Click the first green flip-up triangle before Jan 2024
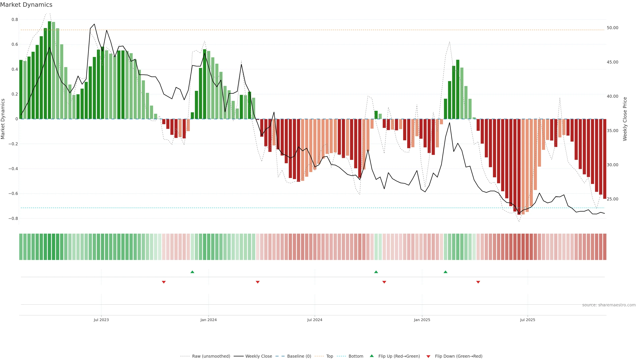The image size is (644, 362). (x=192, y=272)
